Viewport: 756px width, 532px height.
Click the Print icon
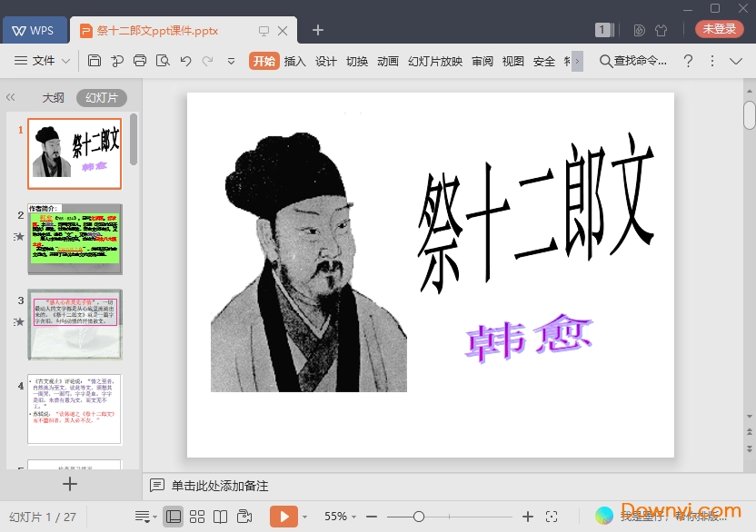[140, 61]
